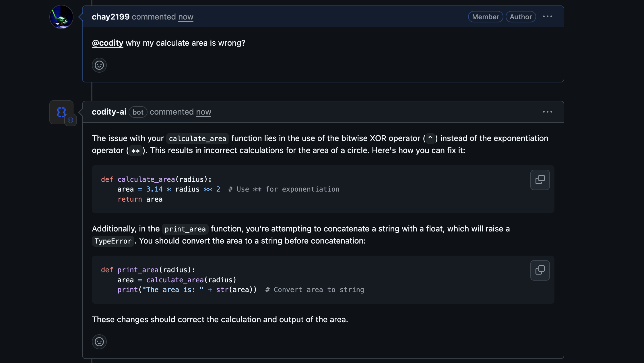Open the codity-ai bot avatar
This screenshot has height=363, width=644.
tap(61, 112)
